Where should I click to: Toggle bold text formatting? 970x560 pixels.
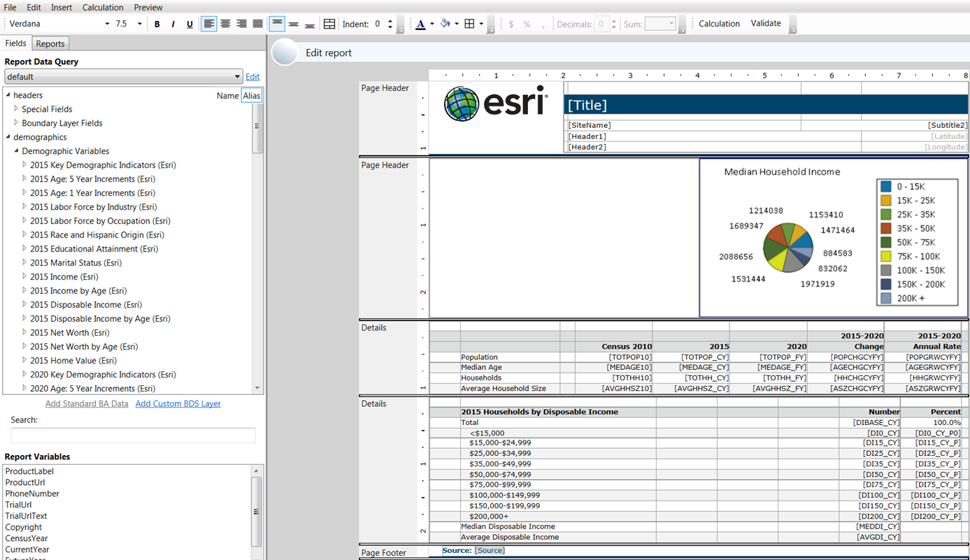point(157,24)
